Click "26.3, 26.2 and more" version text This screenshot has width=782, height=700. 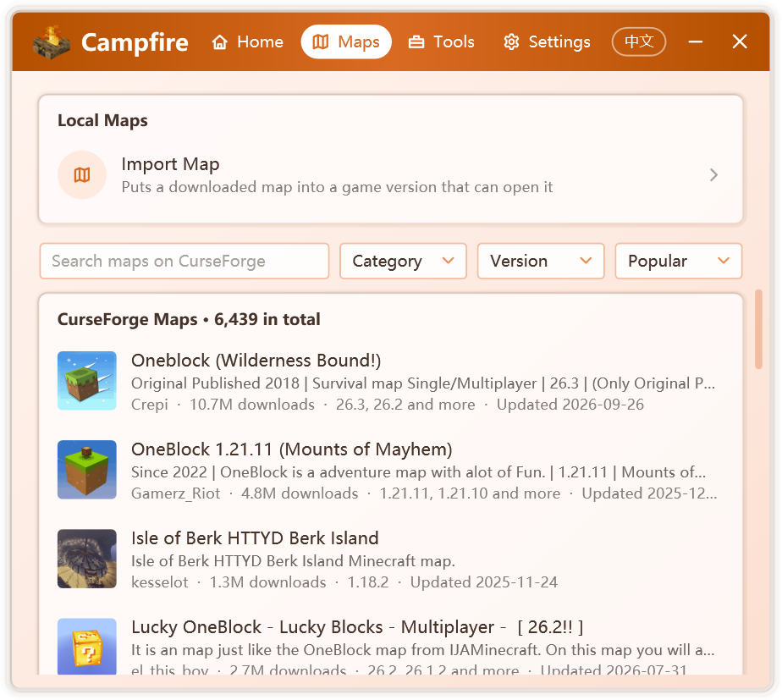pyautogui.click(x=405, y=405)
